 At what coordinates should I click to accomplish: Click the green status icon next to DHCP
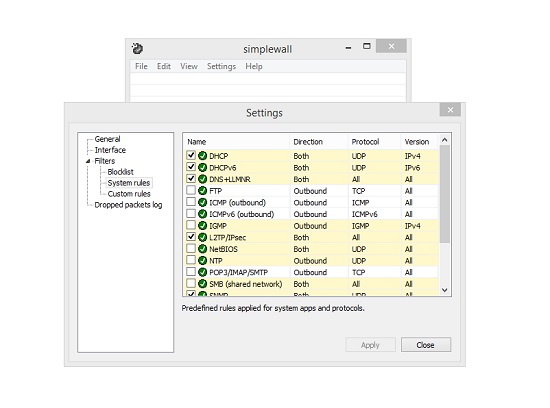point(202,156)
